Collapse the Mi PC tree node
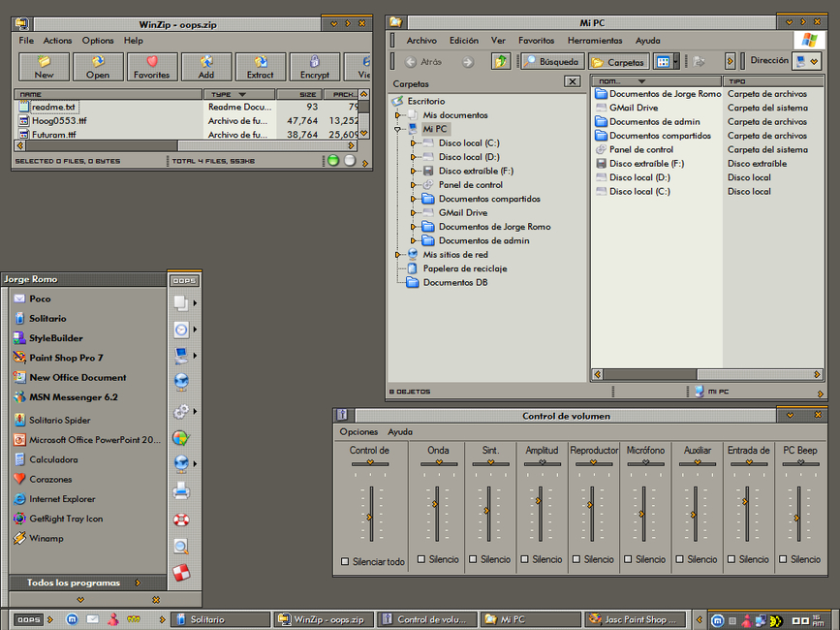The image size is (840, 630). [397, 129]
